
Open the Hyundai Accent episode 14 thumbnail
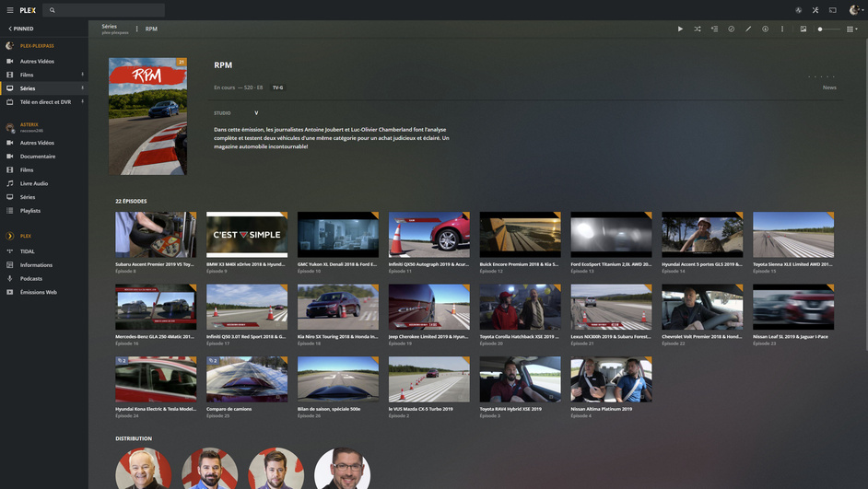point(702,235)
